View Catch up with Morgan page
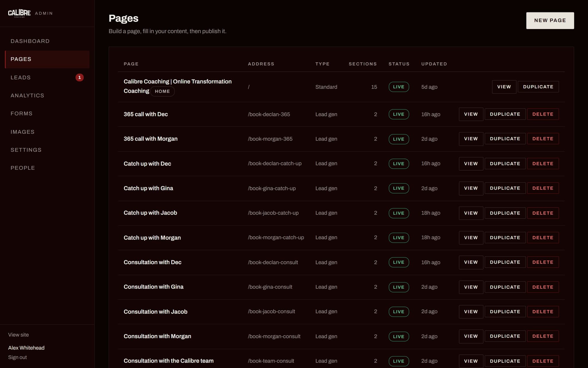This screenshot has width=588, height=368. (471, 237)
